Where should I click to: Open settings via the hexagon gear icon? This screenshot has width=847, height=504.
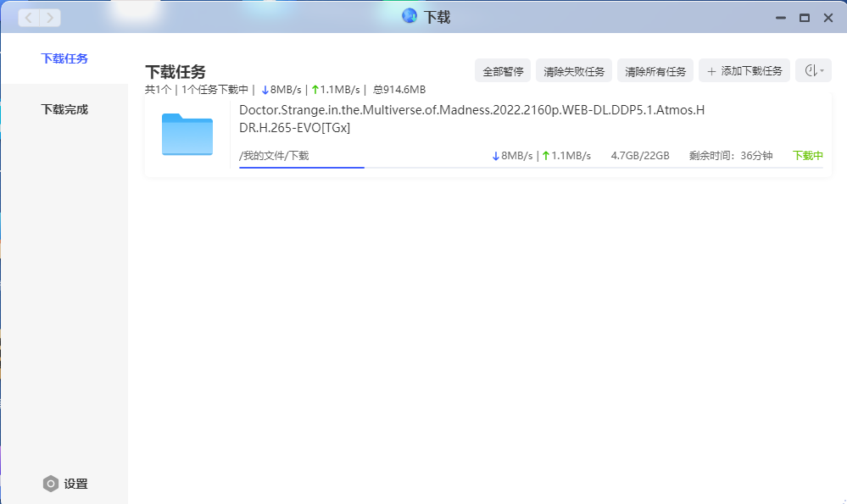coord(51,484)
